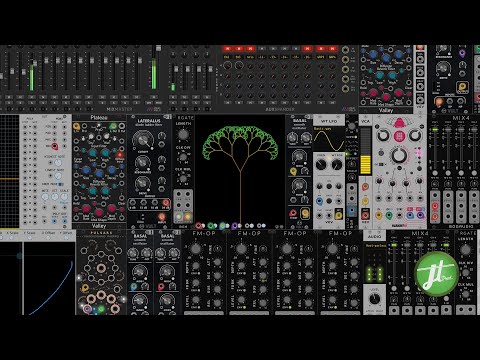
Task: Click the large cutoff knob on center Lateralus
Action: click(x=143, y=140)
